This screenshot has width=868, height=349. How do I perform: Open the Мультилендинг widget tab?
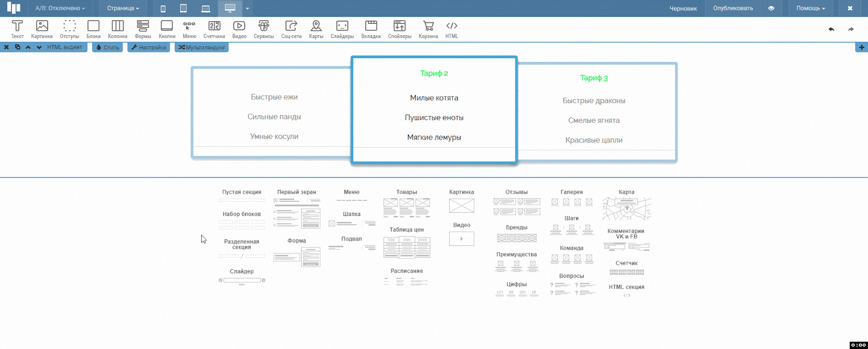click(x=202, y=47)
